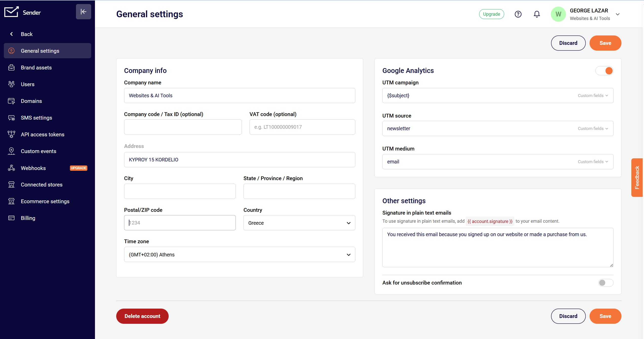This screenshot has height=339, width=644.
Task: Click the API access tokens icon
Action: 11,134
